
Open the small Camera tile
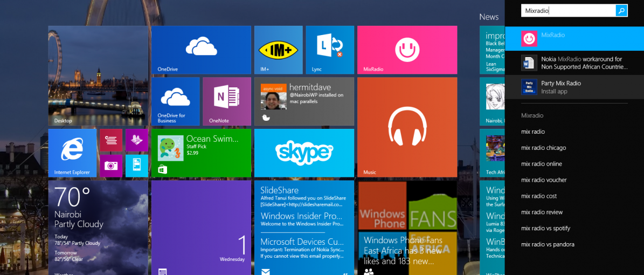111,166
